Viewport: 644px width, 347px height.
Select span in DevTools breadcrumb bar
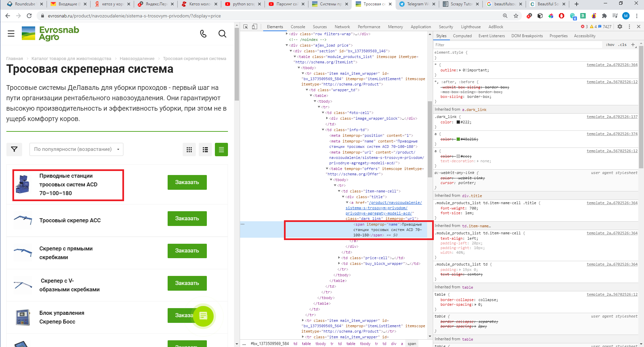pyautogui.click(x=412, y=344)
